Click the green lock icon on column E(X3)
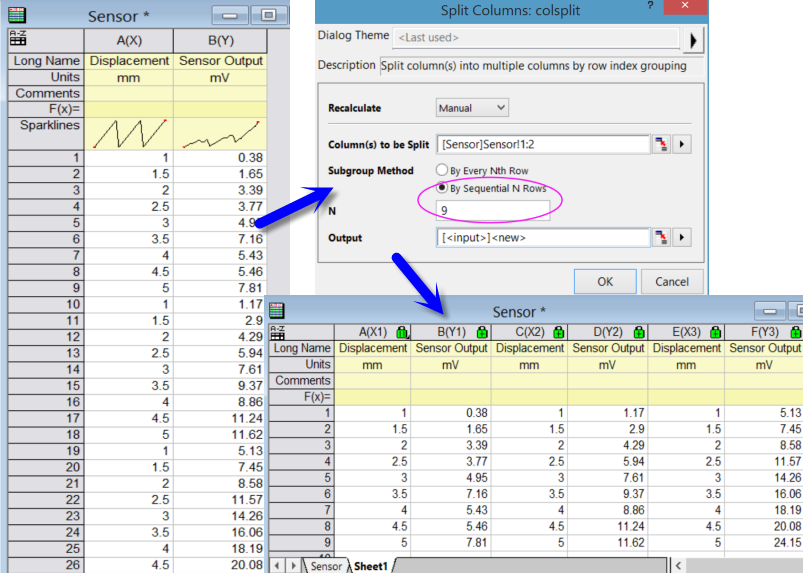This screenshot has width=803, height=573. pyautogui.click(x=716, y=332)
